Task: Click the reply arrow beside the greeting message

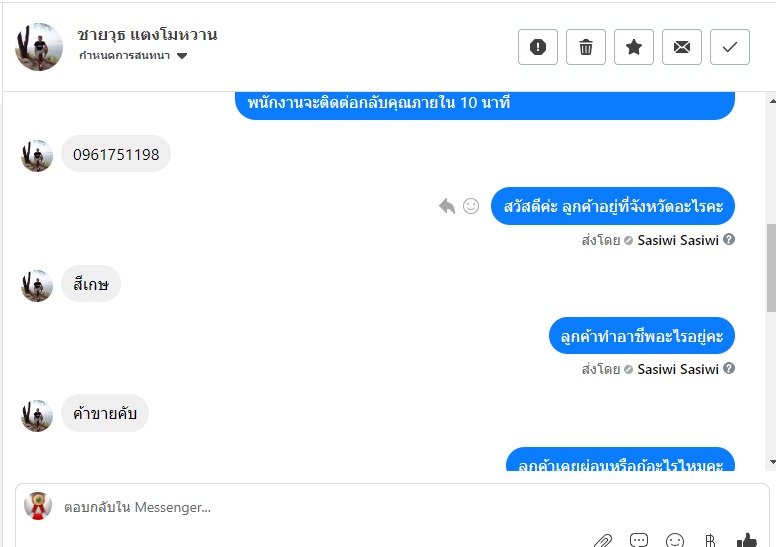Action: coord(447,206)
